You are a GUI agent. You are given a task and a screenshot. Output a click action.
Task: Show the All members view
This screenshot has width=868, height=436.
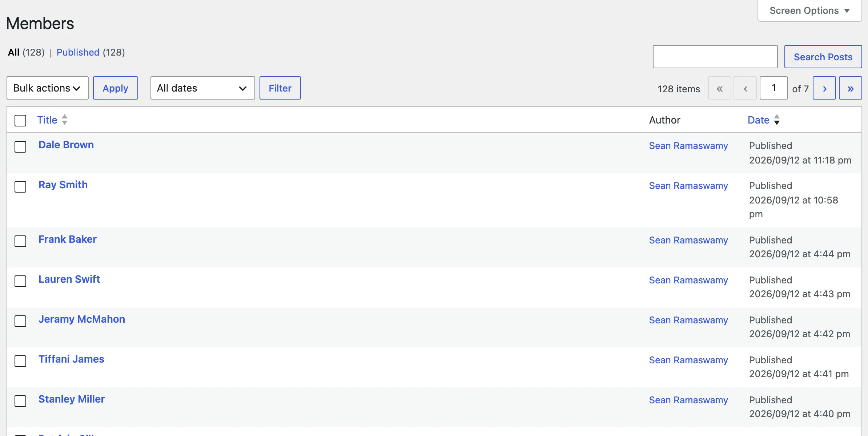click(x=14, y=52)
